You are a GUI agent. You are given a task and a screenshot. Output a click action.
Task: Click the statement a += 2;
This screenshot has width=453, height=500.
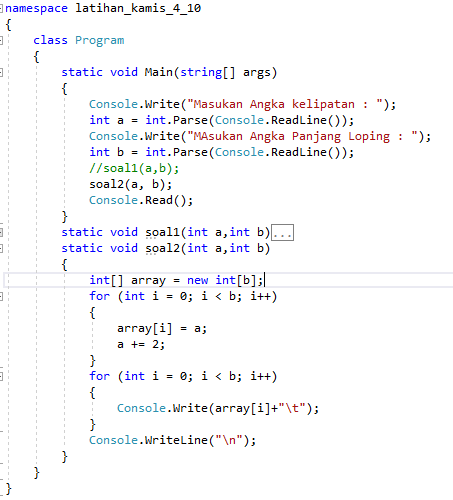coord(141,344)
